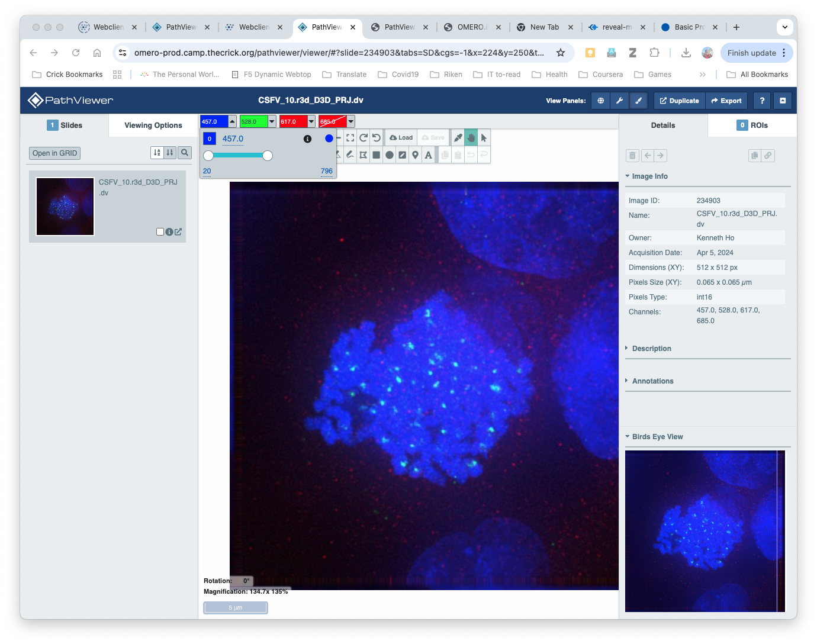Toggle fullscreen view icon in viewer toolbar
817x644 pixels.
[350, 137]
